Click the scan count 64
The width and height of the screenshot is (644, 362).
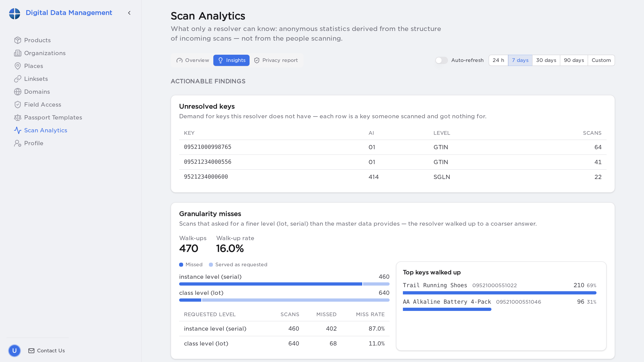pyautogui.click(x=598, y=147)
